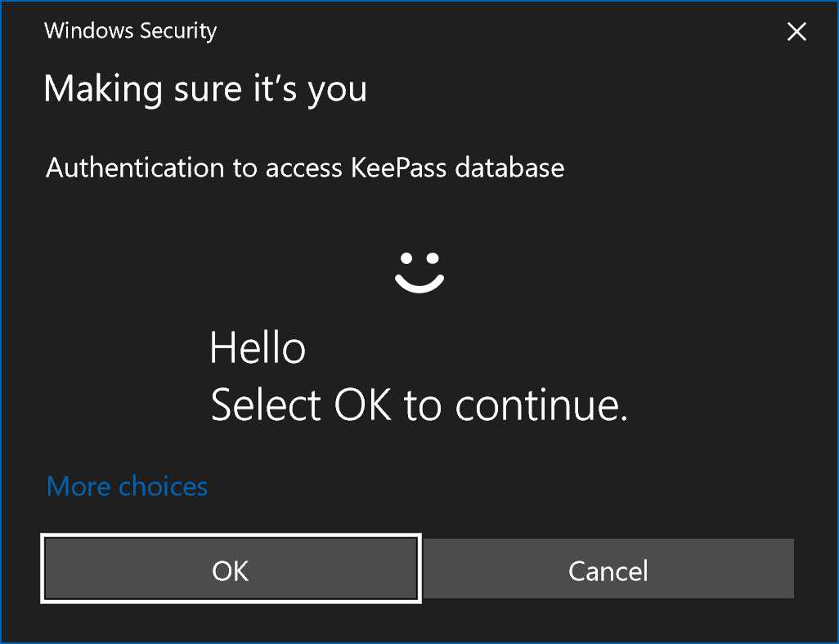
Task: Decline authentication using the Cancel button
Action: (x=608, y=569)
